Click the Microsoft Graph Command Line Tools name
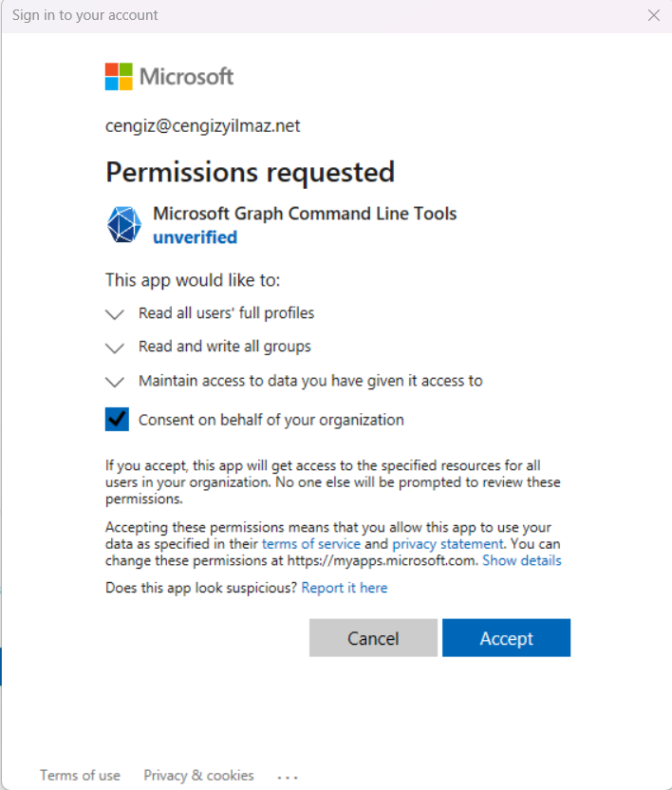 305,214
